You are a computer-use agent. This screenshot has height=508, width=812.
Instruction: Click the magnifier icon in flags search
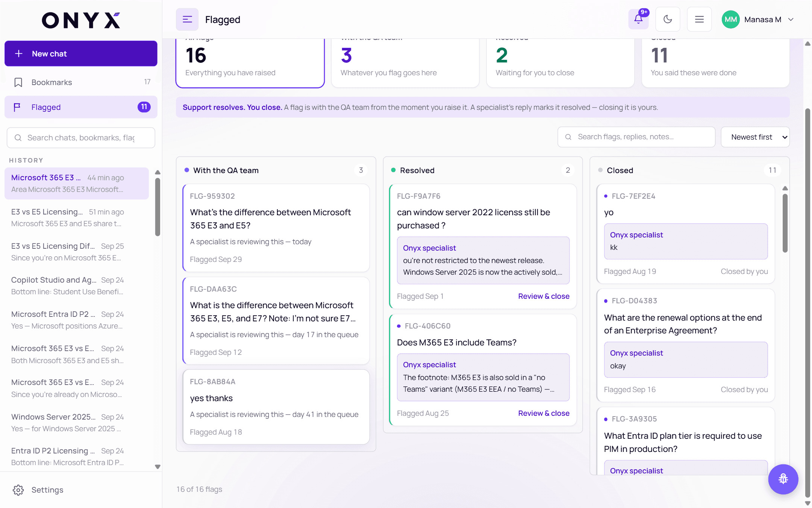[x=568, y=137]
